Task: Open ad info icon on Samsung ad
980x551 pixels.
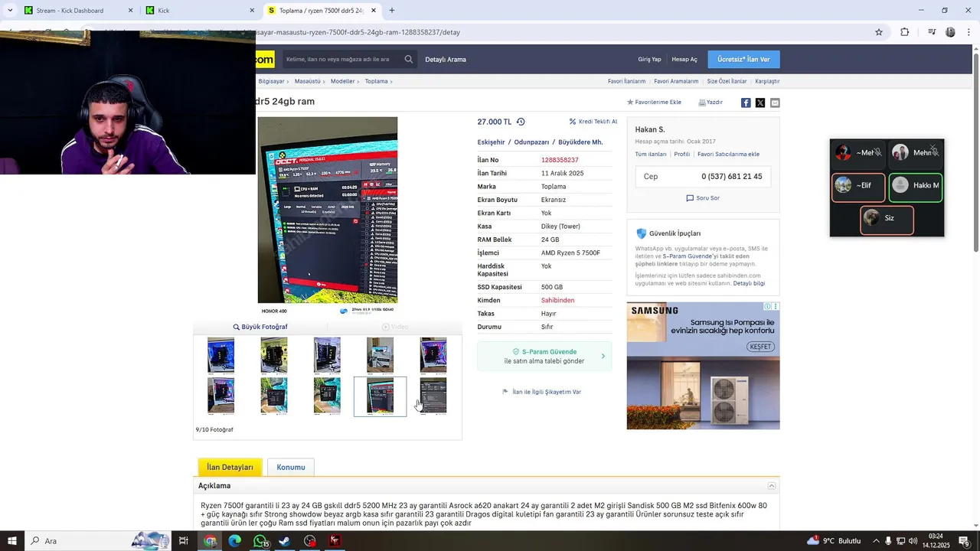Action: (768, 307)
